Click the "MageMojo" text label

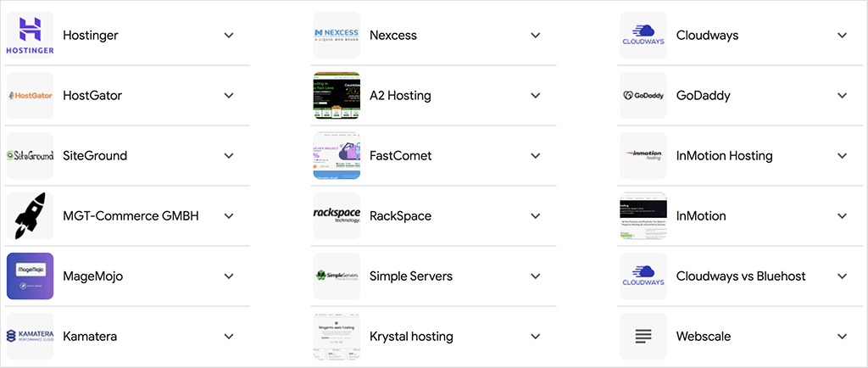click(x=92, y=276)
